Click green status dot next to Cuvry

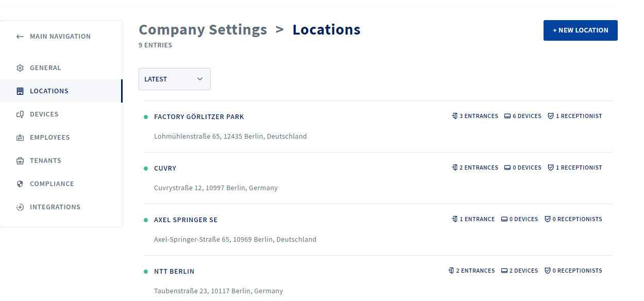coord(146,169)
